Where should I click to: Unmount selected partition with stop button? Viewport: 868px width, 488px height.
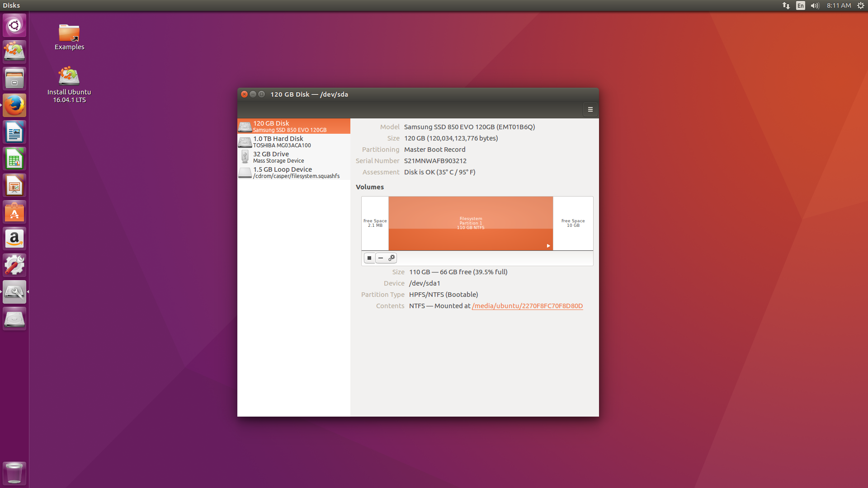click(x=369, y=258)
